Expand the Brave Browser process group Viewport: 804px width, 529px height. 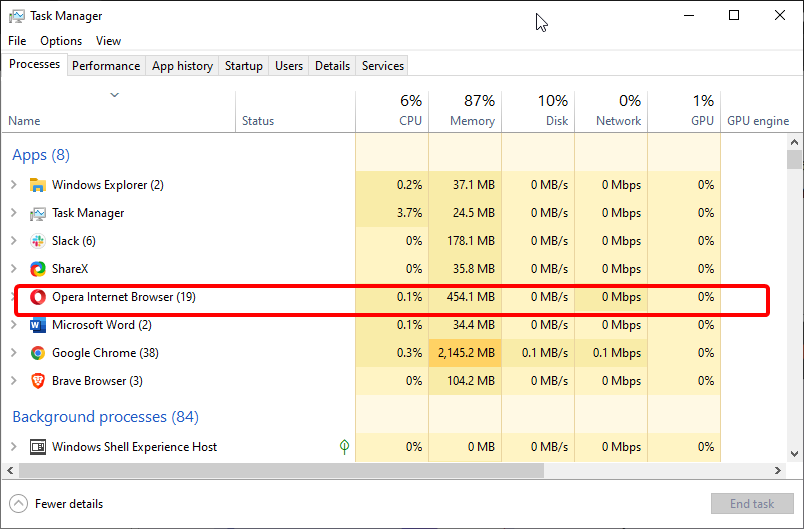point(14,380)
